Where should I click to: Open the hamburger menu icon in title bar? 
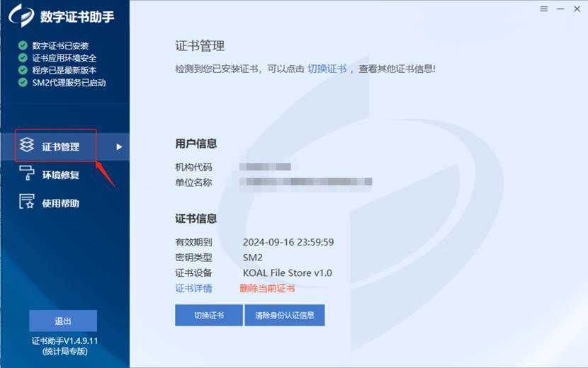[x=544, y=8]
